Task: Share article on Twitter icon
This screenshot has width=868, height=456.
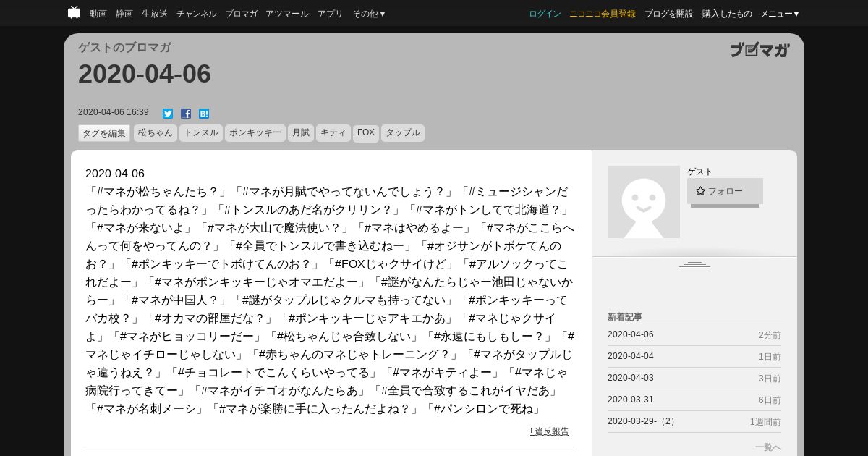Action: [168, 114]
